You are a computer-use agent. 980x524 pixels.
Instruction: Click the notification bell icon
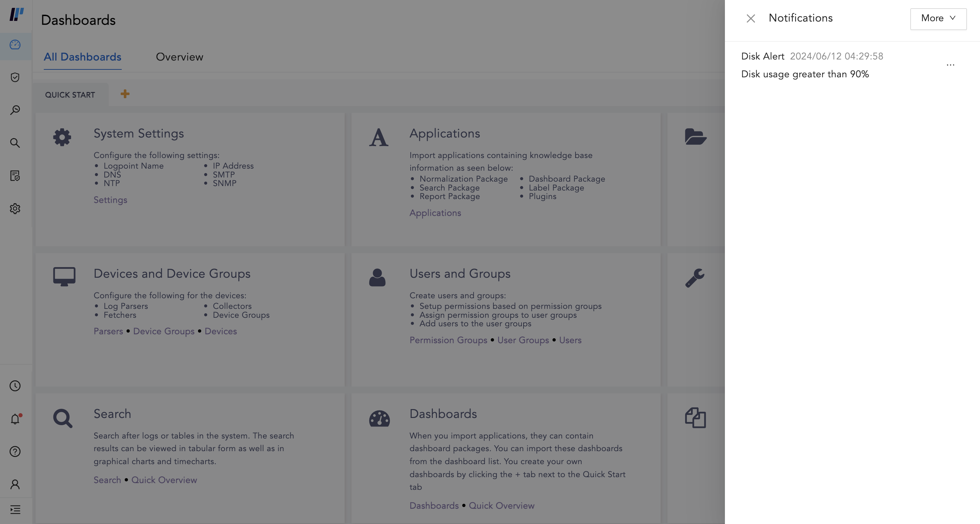point(15,419)
